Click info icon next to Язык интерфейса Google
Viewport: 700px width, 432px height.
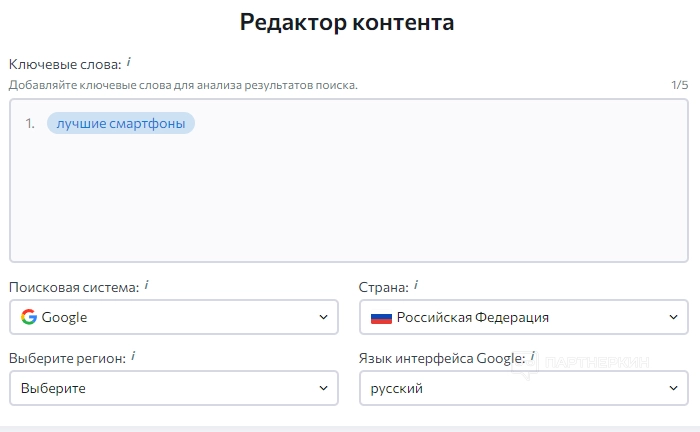tap(532, 356)
